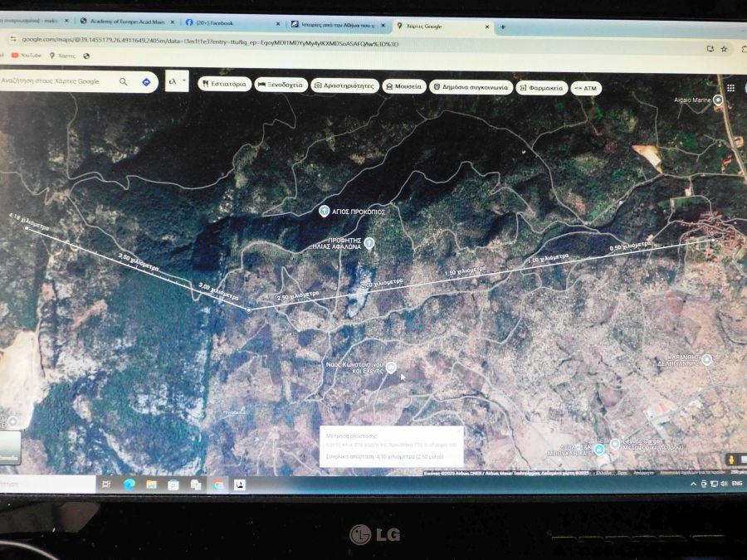Toggle the Εστιατόρια category filter
The height and width of the screenshot is (560, 747).
point(224,85)
